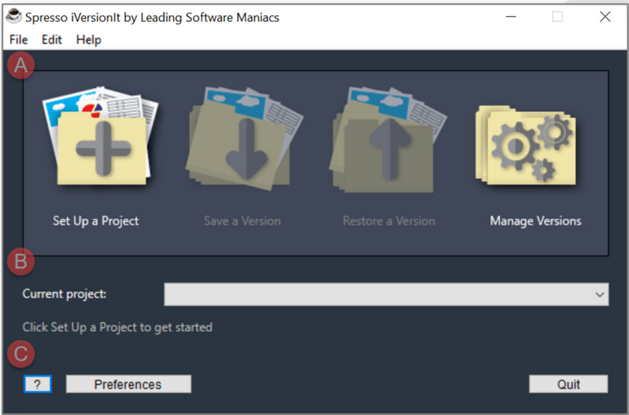Image resolution: width=629 pixels, height=415 pixels.
Task: Open the Edit menu
Action: point(52,40)
